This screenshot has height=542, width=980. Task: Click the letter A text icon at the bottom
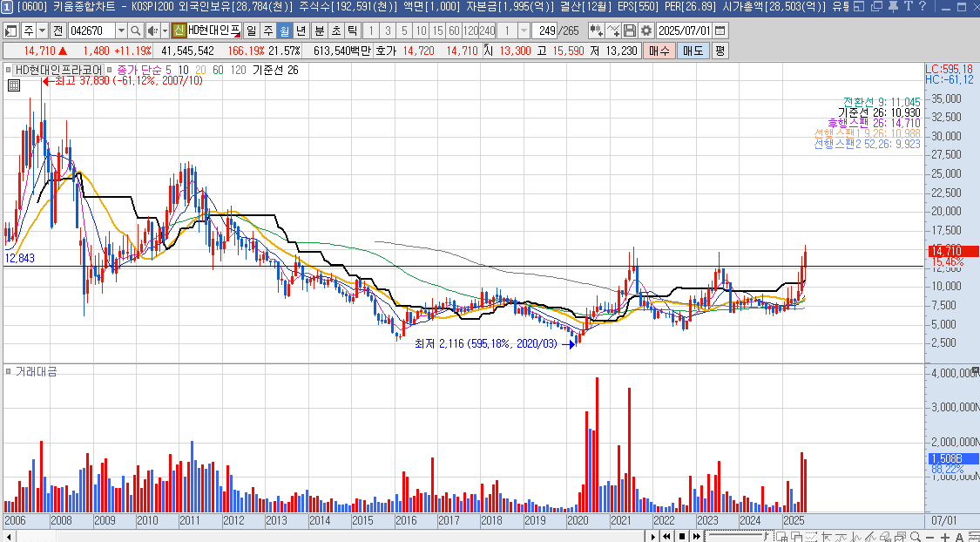coord(959,537)
